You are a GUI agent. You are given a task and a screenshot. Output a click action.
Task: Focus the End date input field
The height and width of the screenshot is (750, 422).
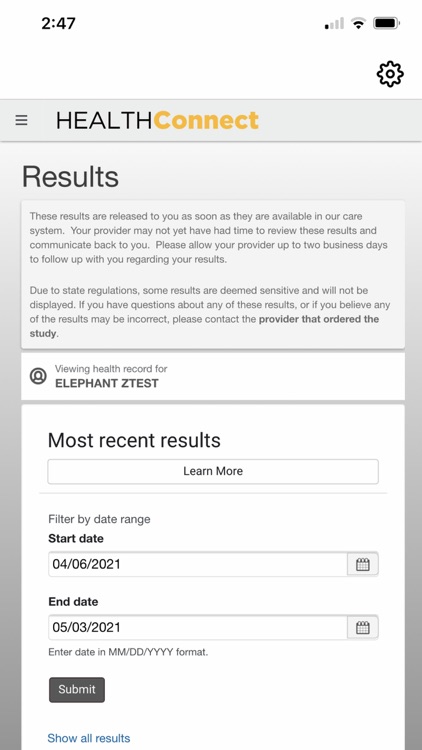[x=198, y=628]
